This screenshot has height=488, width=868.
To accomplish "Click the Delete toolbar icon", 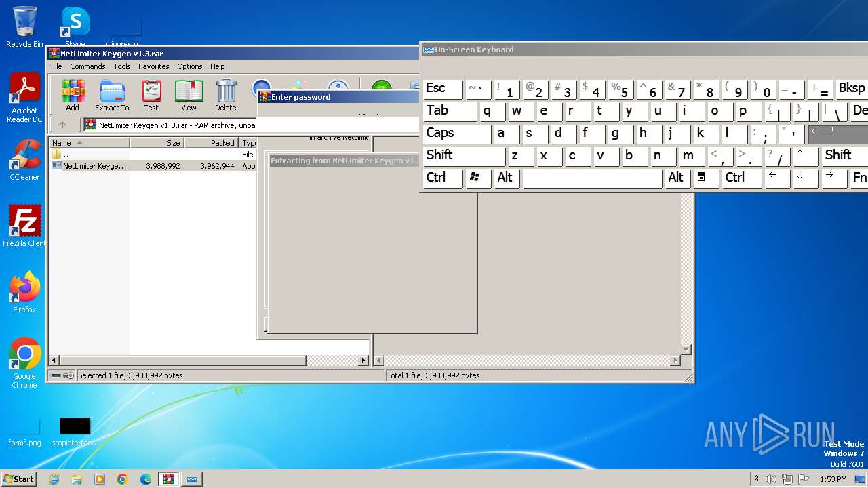I will (226, 96).
